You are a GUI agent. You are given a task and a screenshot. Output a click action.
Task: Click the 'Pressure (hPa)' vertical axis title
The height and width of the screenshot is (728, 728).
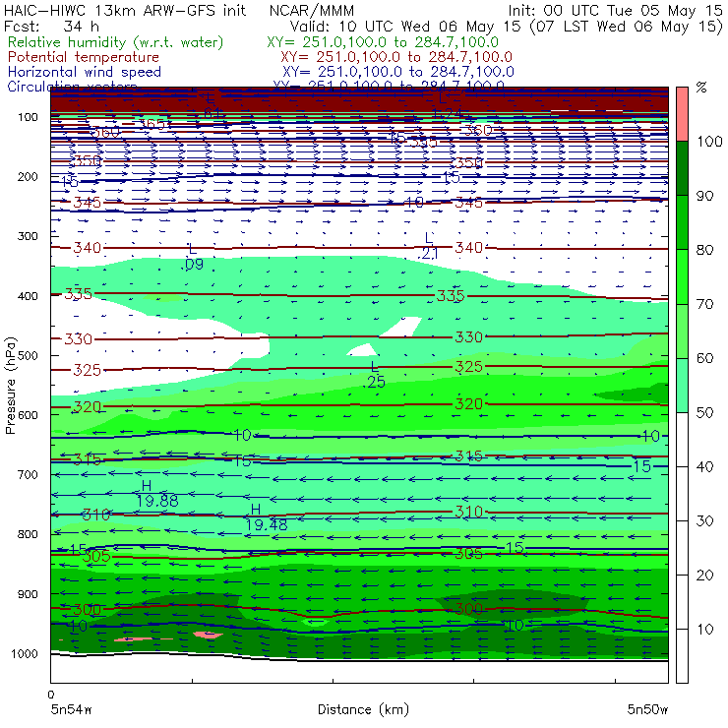click(x=10, y=386)
